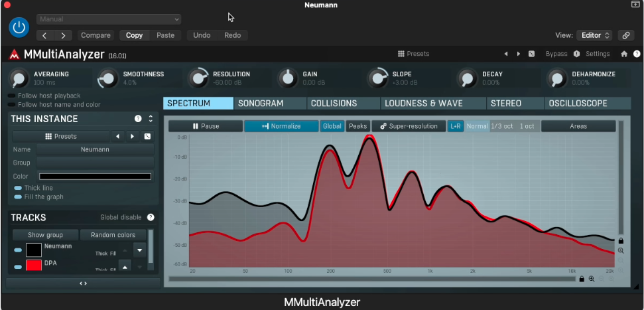Zoom in the horizontal frequency axis

pos(592,279)
